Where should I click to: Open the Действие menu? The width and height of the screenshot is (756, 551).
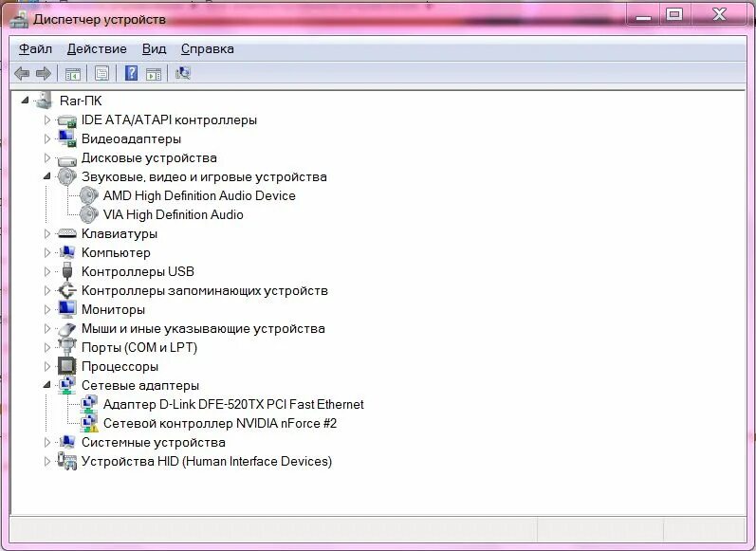click(x=97, y=48)
